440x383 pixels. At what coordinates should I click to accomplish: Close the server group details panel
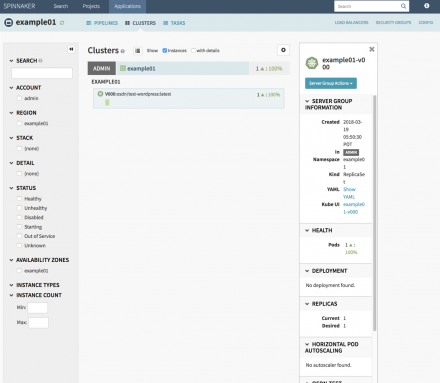[372, 49]
